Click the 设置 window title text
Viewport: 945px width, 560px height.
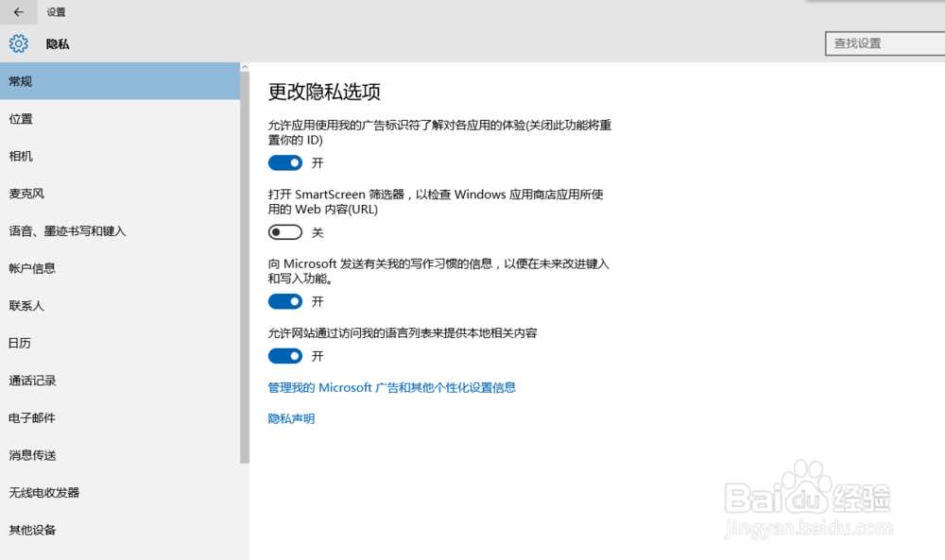(x=56, y=12)
